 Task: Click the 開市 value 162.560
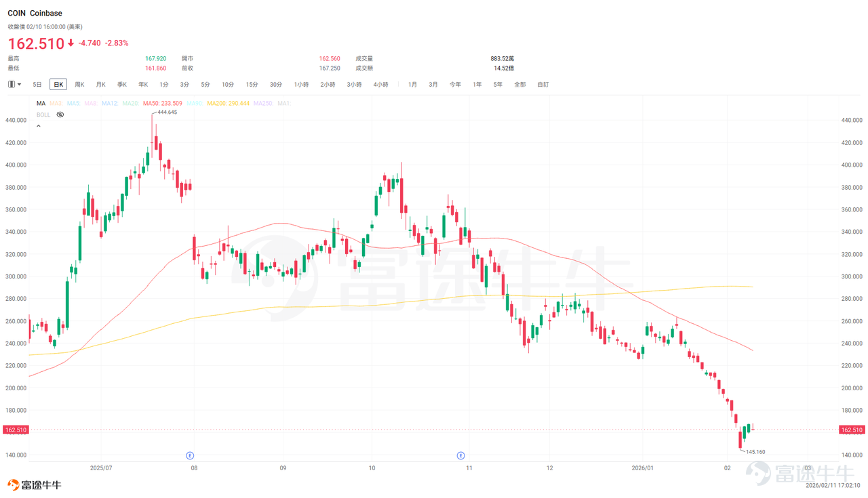pyautogui.click(x=330, y=59)
